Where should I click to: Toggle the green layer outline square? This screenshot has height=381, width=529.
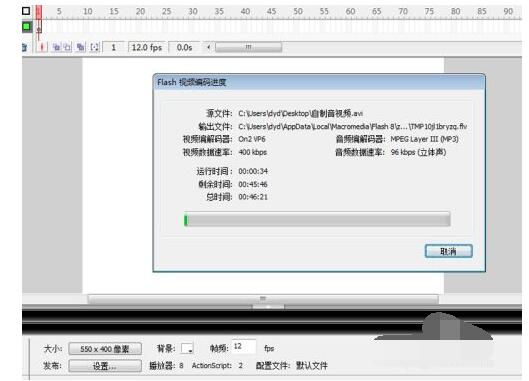26,26
